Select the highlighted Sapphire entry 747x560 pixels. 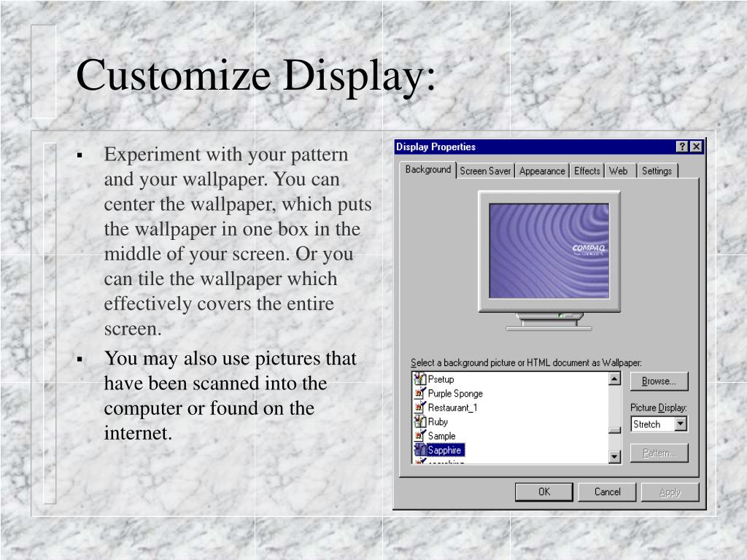[445, 450]
